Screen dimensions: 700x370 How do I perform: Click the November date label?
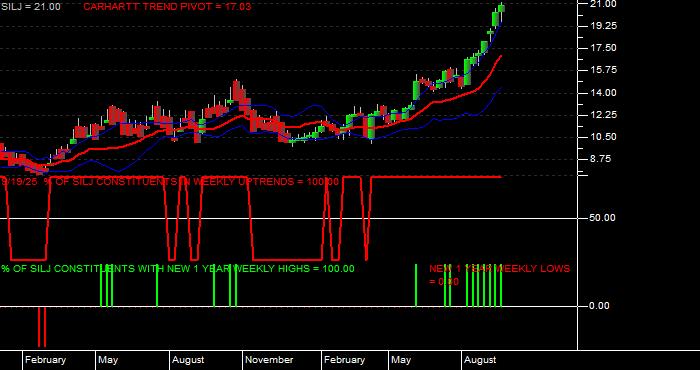[x=269, y=360]
